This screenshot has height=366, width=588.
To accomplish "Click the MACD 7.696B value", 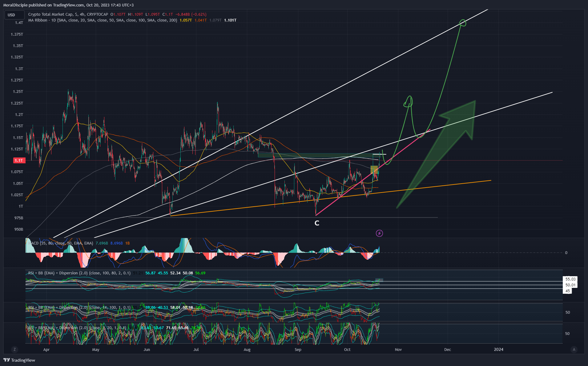I will [102, 243].
